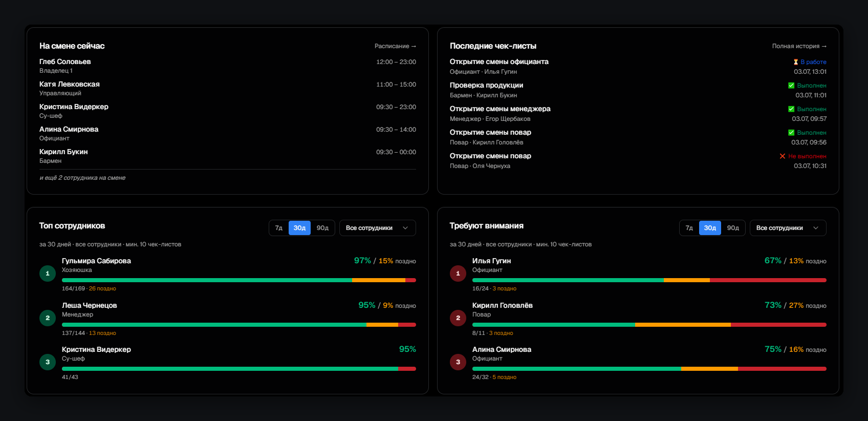Open "Все сотрудники" dropdown in Требуют внимания
Viewport: 868px width, 421px height.
tap(788, 228)
